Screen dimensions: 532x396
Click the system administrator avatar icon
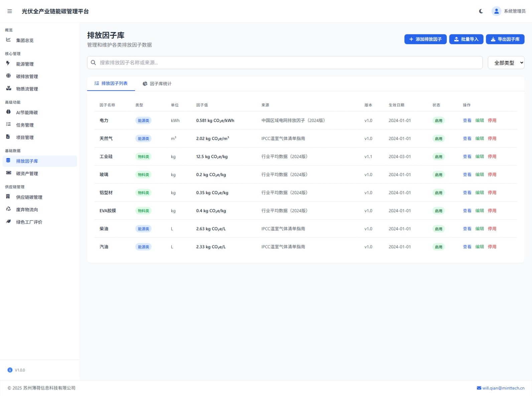click(496, 11)
